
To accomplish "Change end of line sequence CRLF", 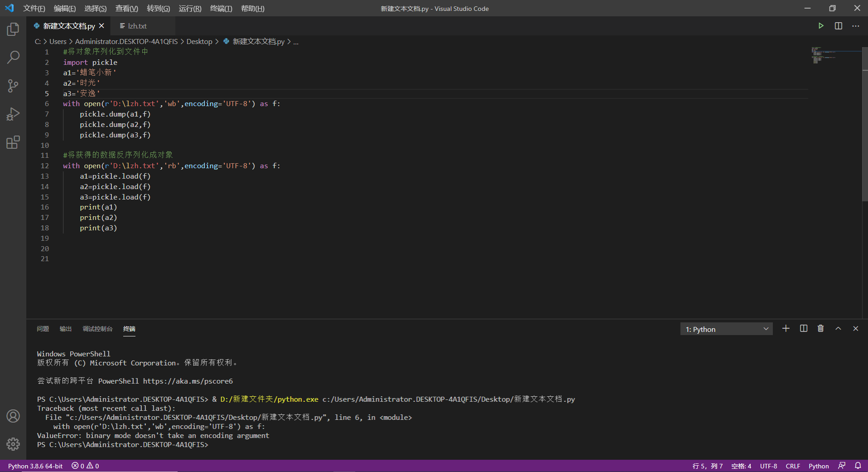I will [793, 466].
